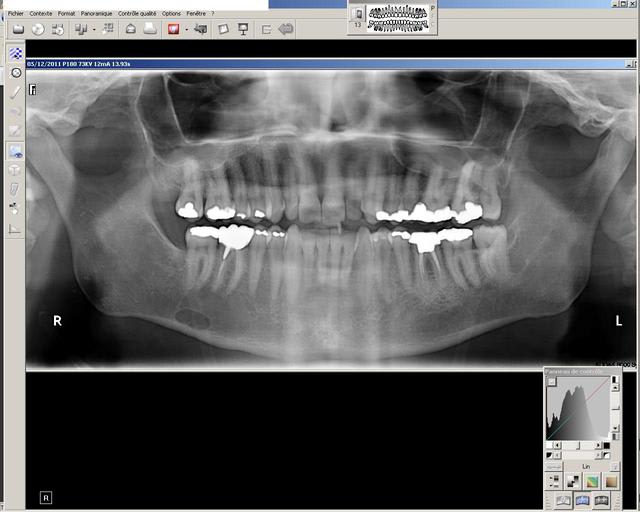This screenshot has height=512, width=640.
Task: Click the round clock icon in sidebar
Action: 16,73
